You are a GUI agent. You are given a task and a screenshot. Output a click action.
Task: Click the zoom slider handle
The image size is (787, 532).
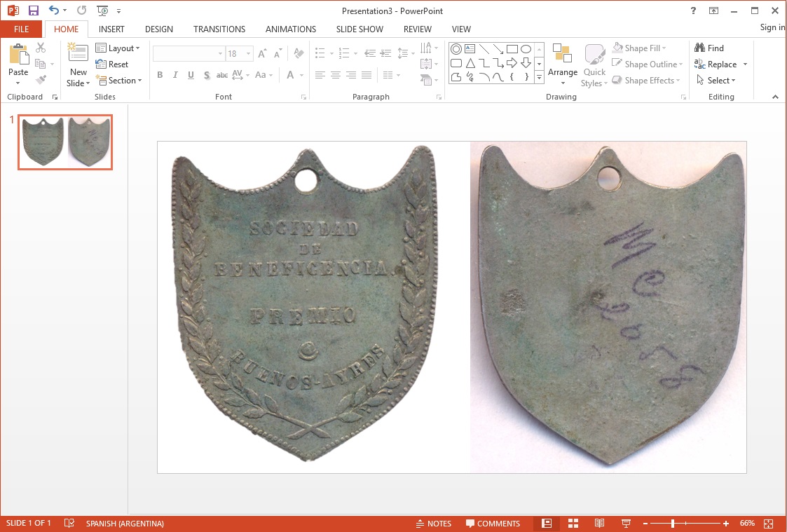click(x=672, y=524)
